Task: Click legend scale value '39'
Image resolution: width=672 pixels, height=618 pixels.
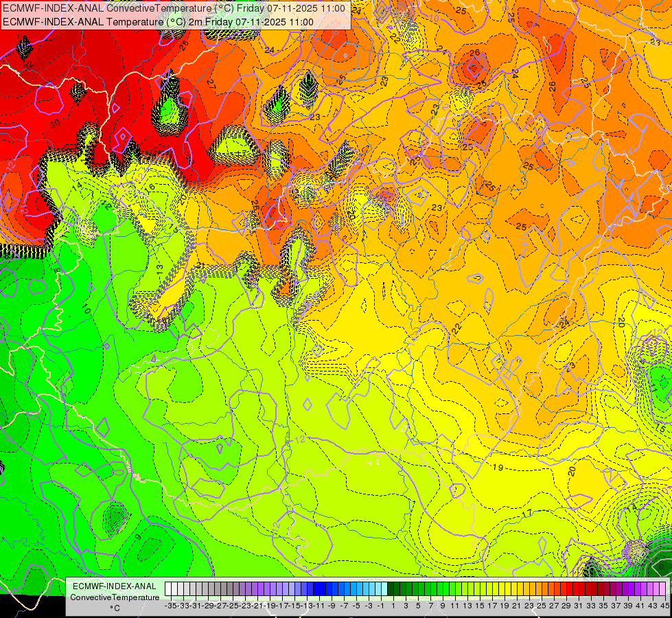Action: tap(628, 606)
